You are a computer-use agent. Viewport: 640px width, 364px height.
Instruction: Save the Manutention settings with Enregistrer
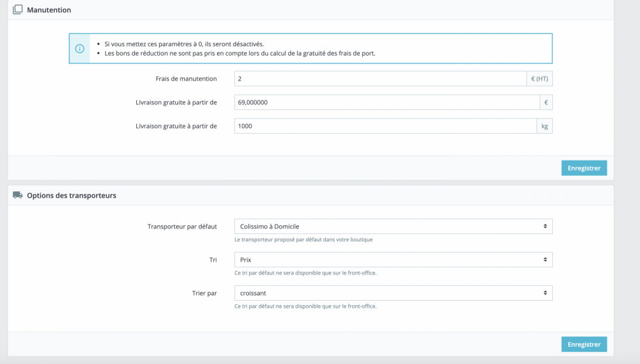pos(584,168)
